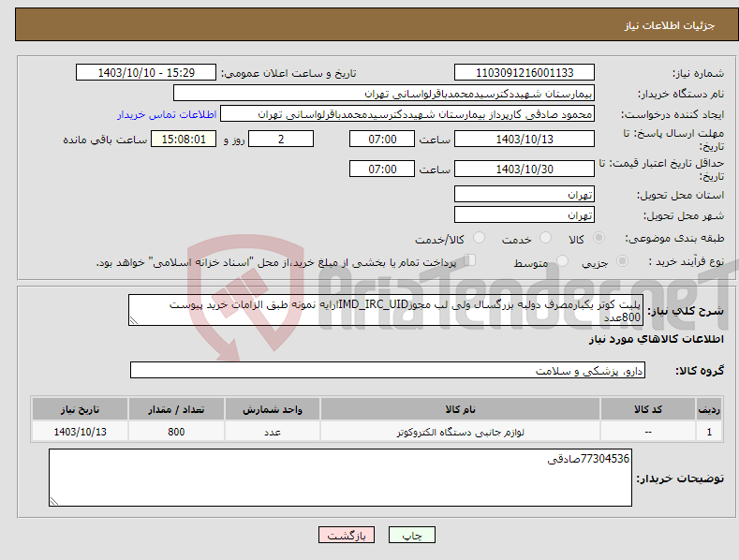Click the اطلاعات کالاهای مورد نیاز section heading
Viewport: 739px width, 560px height.
click(x=656, y=339)
